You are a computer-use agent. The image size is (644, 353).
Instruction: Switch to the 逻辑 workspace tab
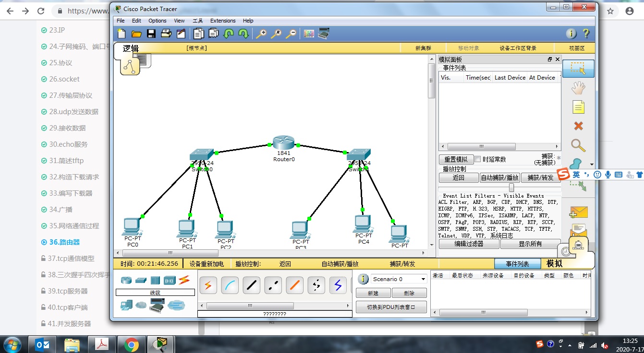(131, 48)
